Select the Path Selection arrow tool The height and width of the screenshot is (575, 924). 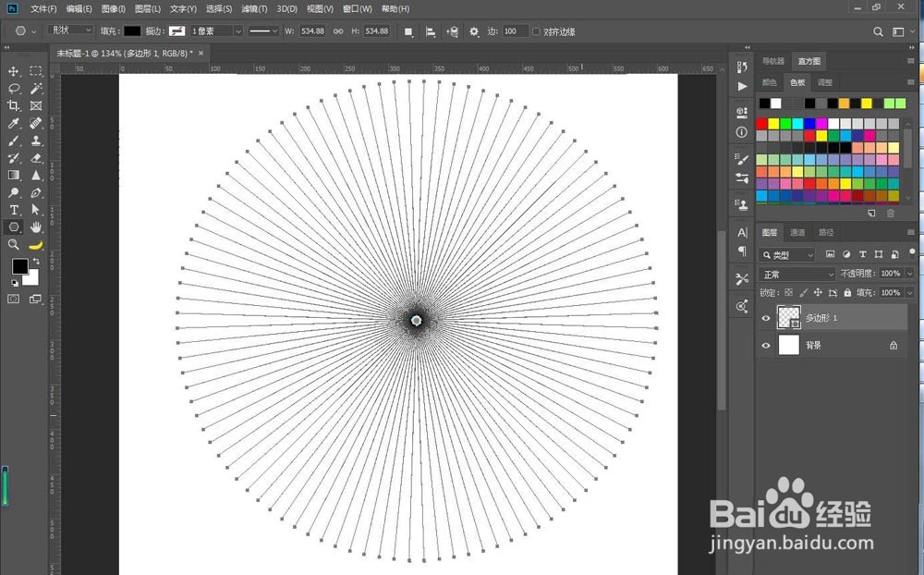36,209
